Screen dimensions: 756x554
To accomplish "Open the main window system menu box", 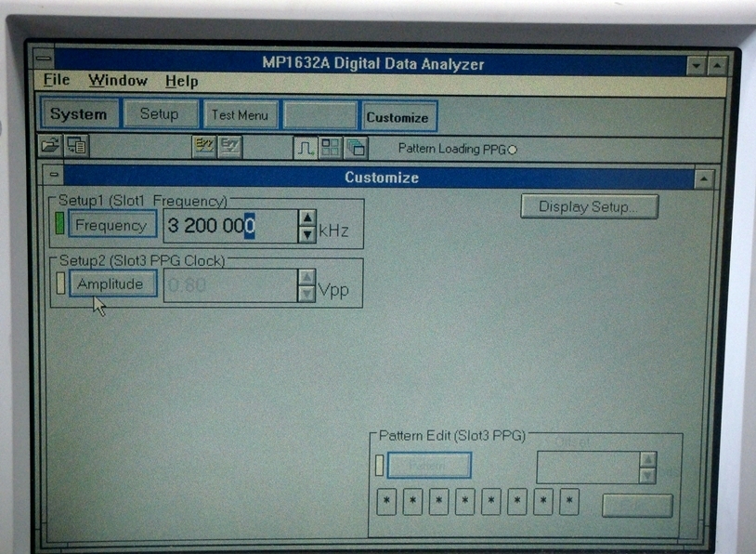I will click(x=44, y=59).
